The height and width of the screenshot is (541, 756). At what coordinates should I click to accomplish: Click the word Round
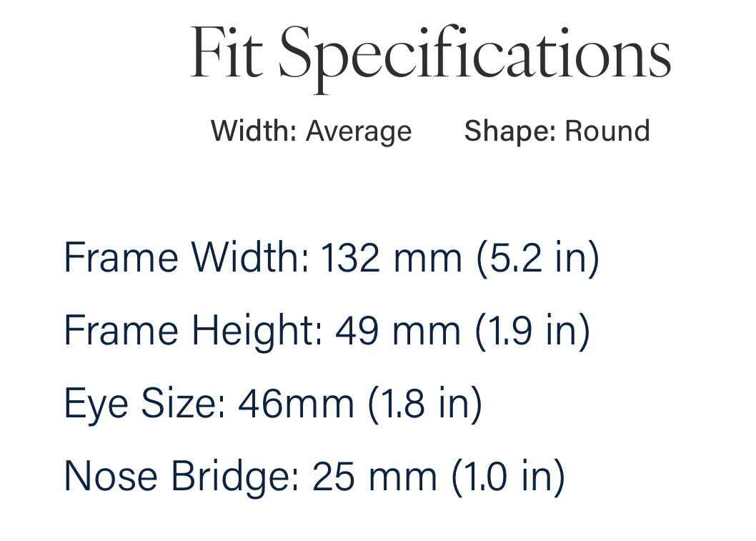pyautogui.click(x=607, y=131)
